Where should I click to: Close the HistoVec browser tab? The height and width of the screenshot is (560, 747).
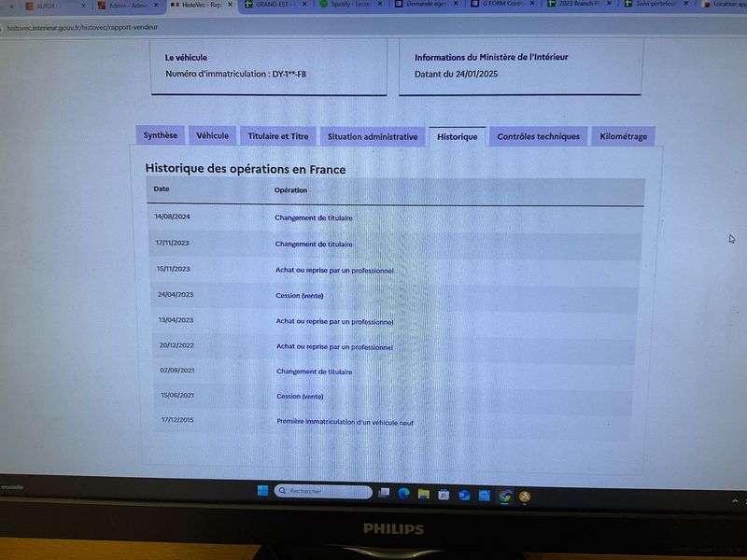(230, 5)
